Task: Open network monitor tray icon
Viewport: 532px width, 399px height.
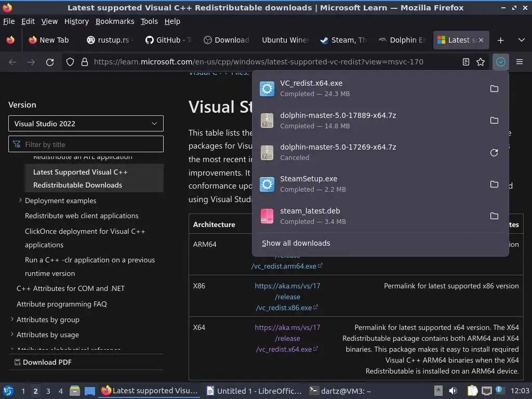Action: [x=486, y=391]
